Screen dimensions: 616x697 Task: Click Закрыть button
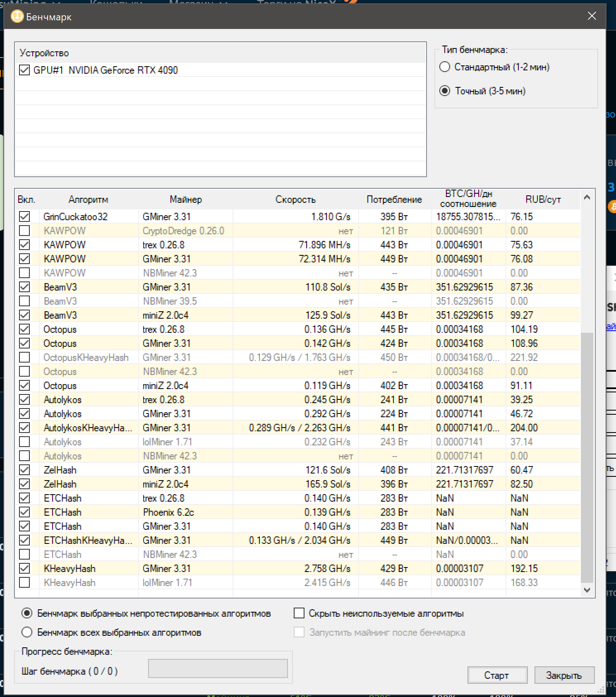(x=564, y=675)
